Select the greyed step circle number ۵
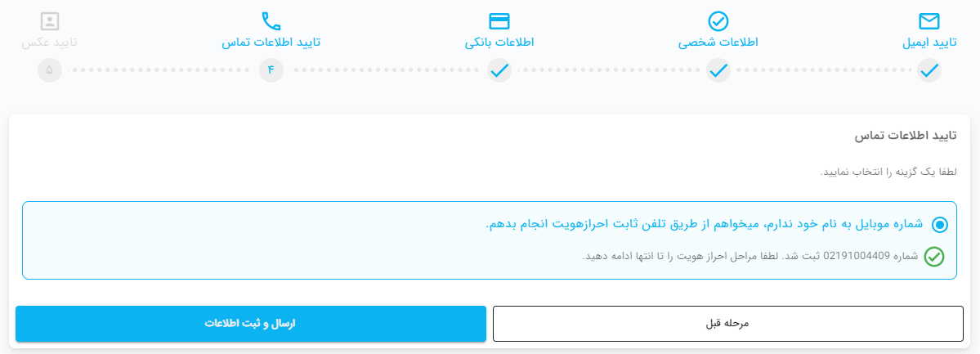The height and width of the screenshot is (354, 980). 49,70
